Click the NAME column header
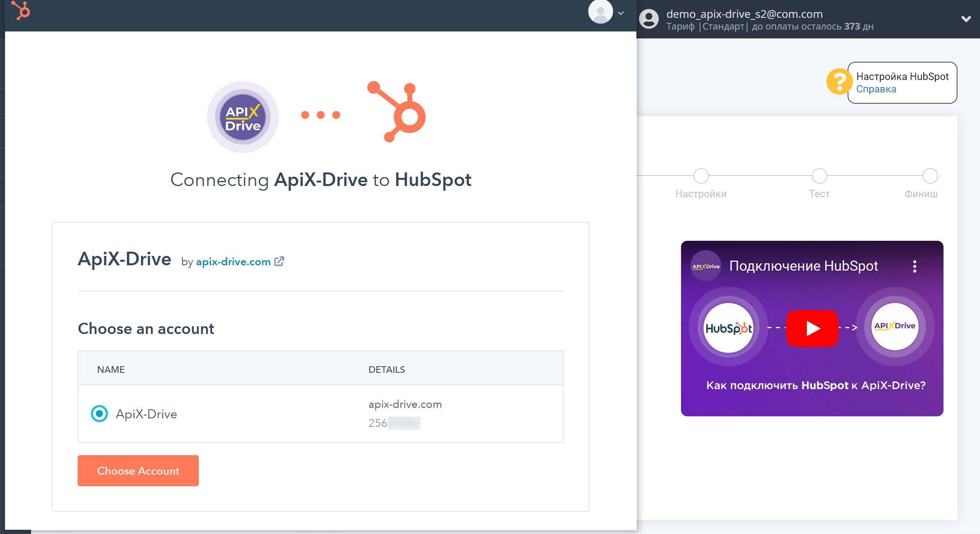980x534 pixels. pyautogui.click(x=111, y=369)
